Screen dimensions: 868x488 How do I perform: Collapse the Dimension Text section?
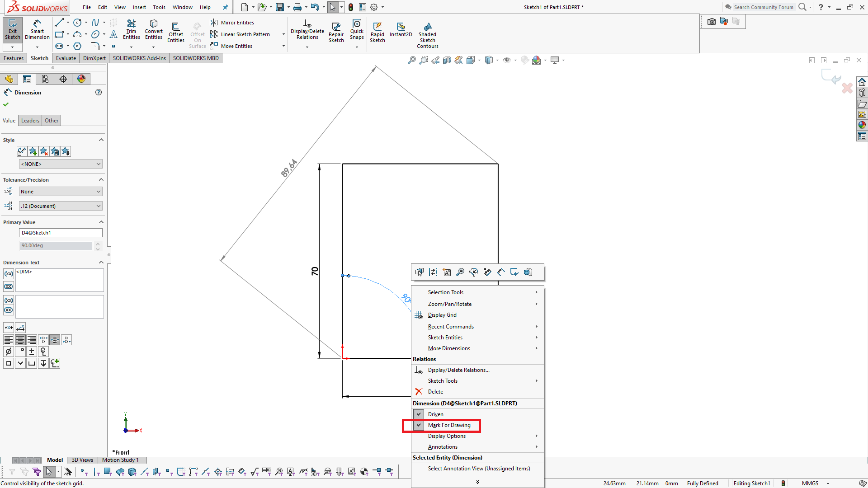(x=101, y=263)
